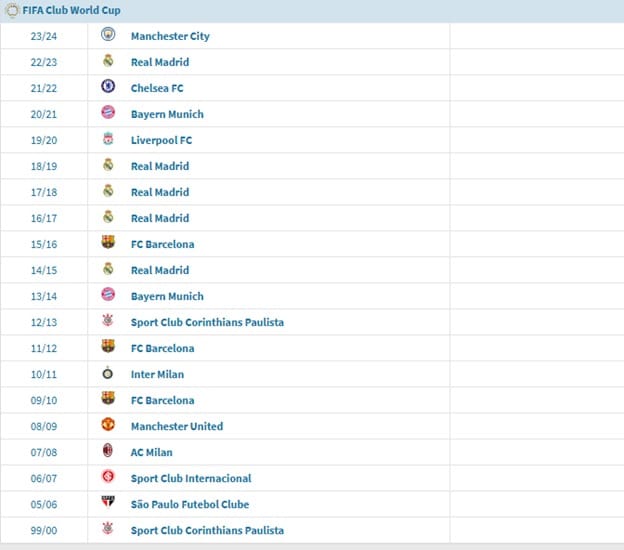The image size is (624, 550).
Task: Select the 08/09 season cell
Action: pyautogui.click(x=44, y=426)
